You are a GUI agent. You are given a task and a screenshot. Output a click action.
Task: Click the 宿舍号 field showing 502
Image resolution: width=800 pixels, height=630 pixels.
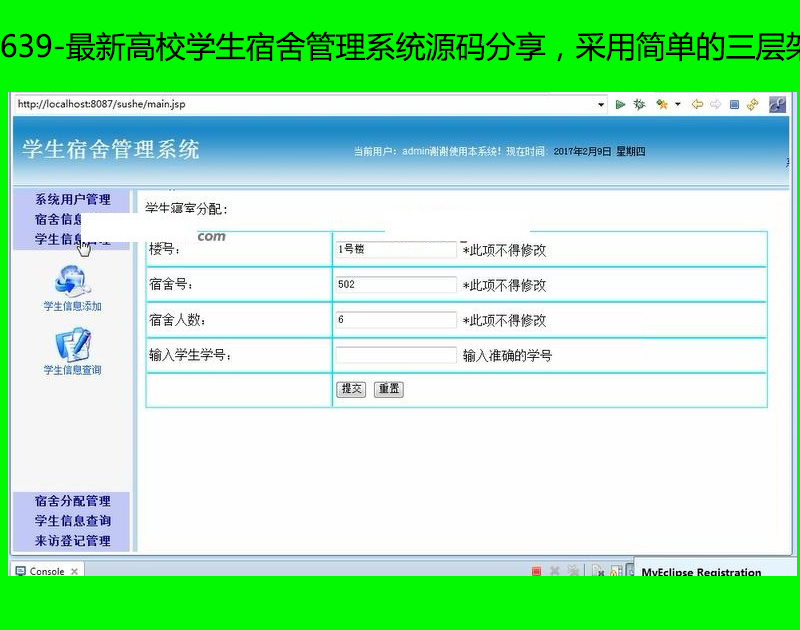tap(396, 285)
